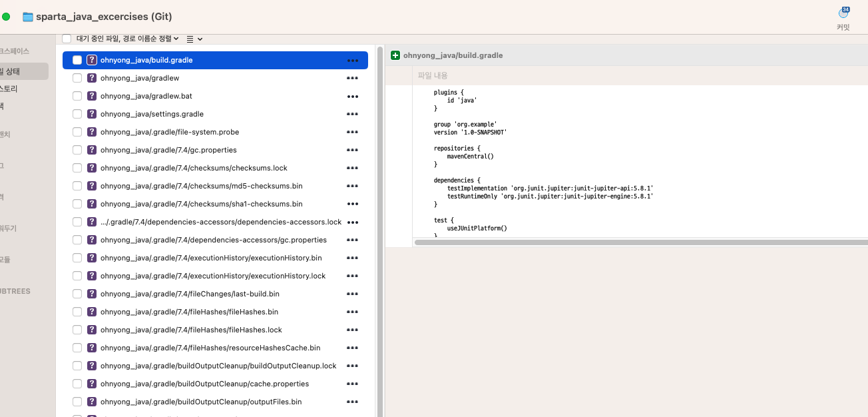Open more actions for build.gradle row
The height and width of the screenshot is (417, 868).
353,61
